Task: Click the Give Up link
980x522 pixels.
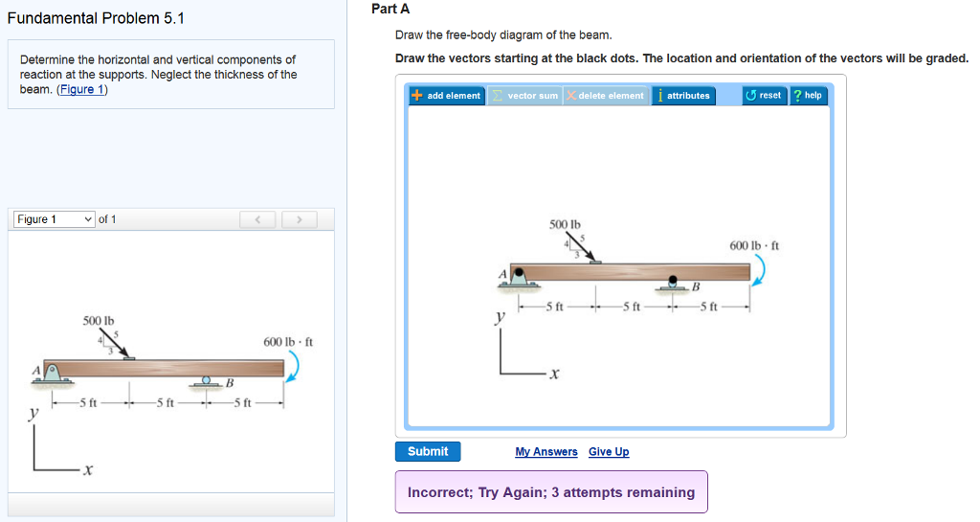Action: (609, 452)
